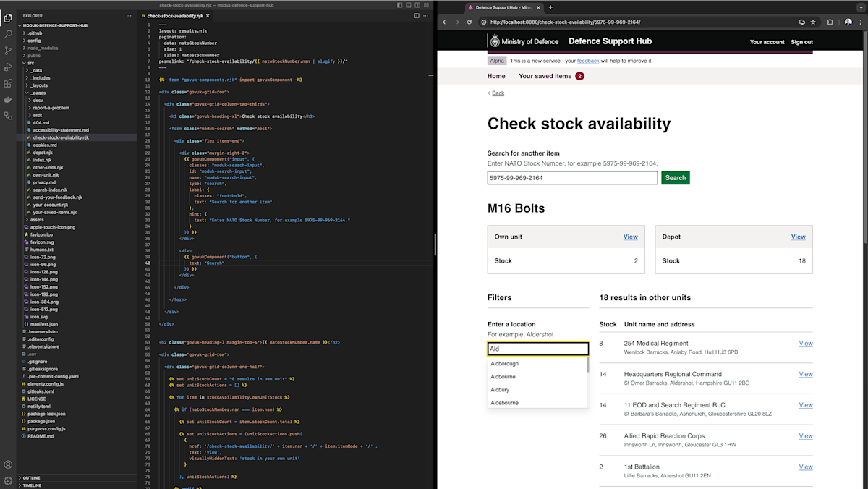Switch to the check-stock-availability.njk editor tab
This screenshot has width=868, height=489.
coord(174,15)
